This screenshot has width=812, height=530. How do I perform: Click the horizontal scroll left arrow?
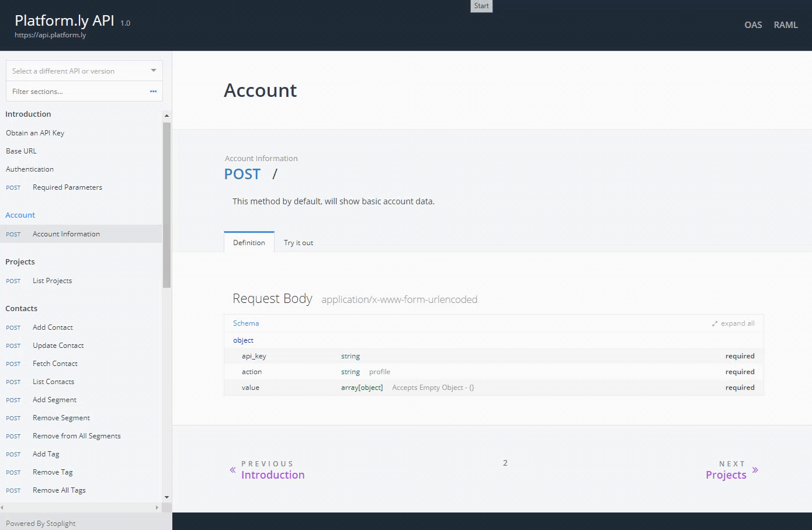click(3, 508)
